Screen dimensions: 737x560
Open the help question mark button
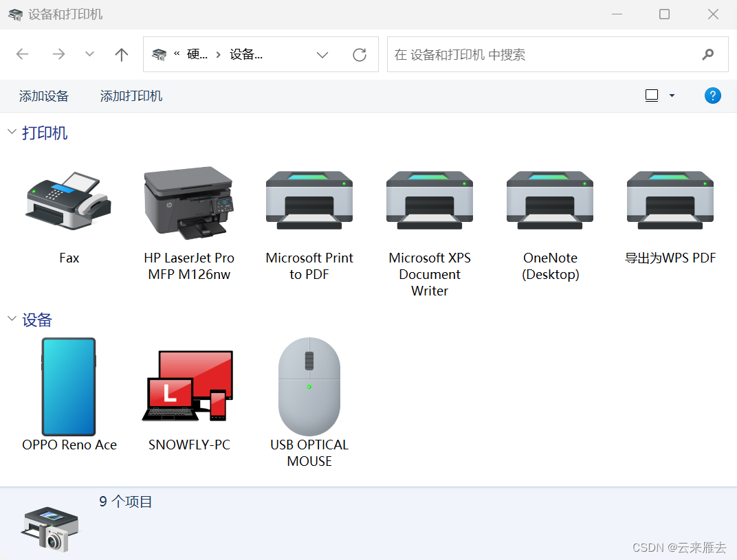tap(713, 96)
